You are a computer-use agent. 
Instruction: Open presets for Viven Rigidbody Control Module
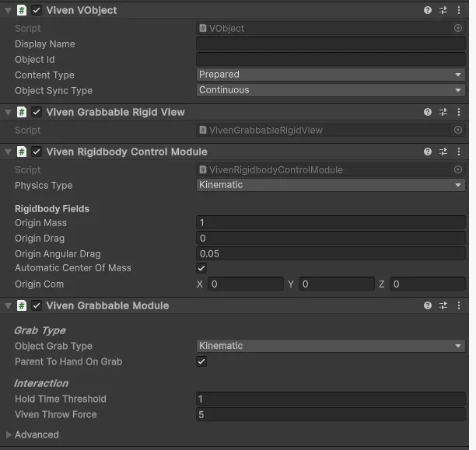pos(443,152)
